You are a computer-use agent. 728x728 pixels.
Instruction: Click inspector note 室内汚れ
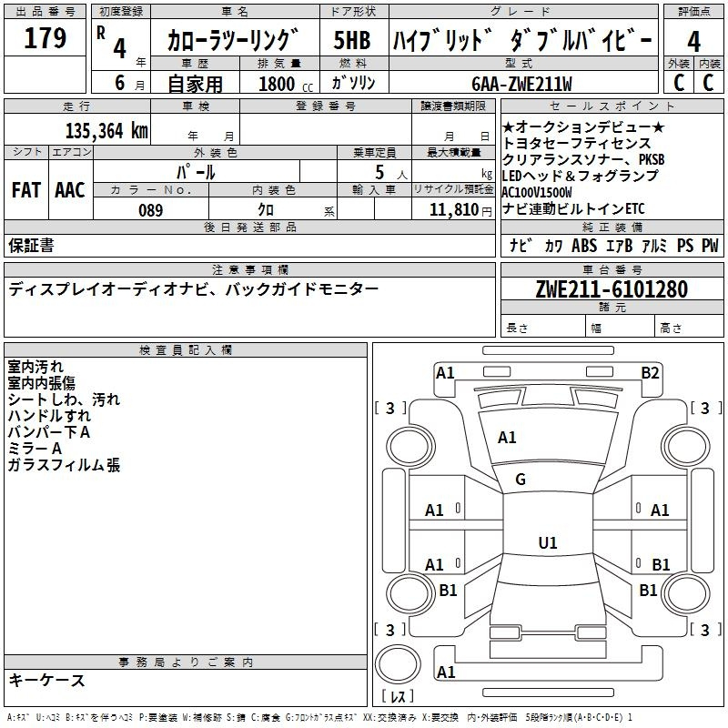35,367
